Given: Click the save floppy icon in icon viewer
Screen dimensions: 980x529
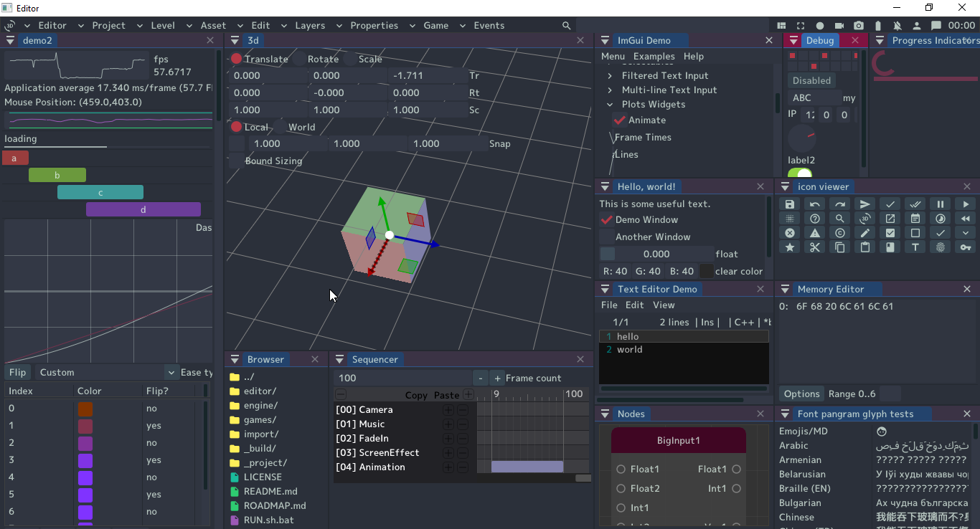Looking at the screenshot, I should pyautogui.click(x=790, y=204).
